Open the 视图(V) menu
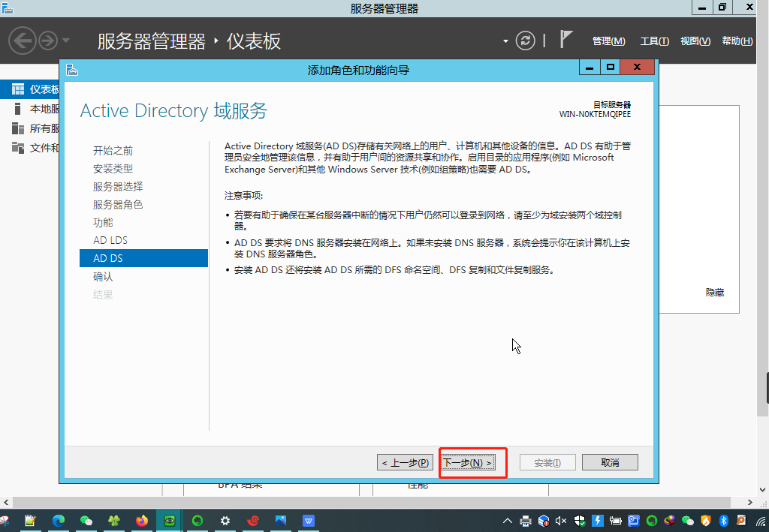769x532 pixels. point(695,41)
